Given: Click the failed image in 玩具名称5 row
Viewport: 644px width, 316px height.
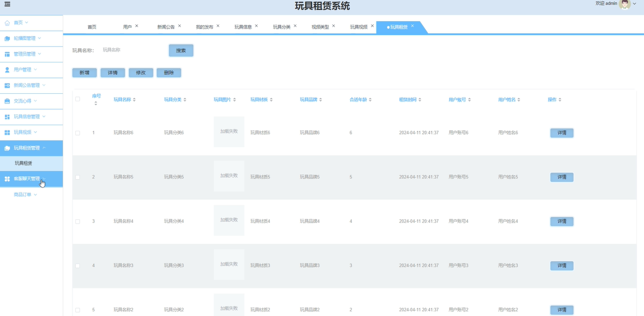Looking at the screenshot, I should (229, 176).
